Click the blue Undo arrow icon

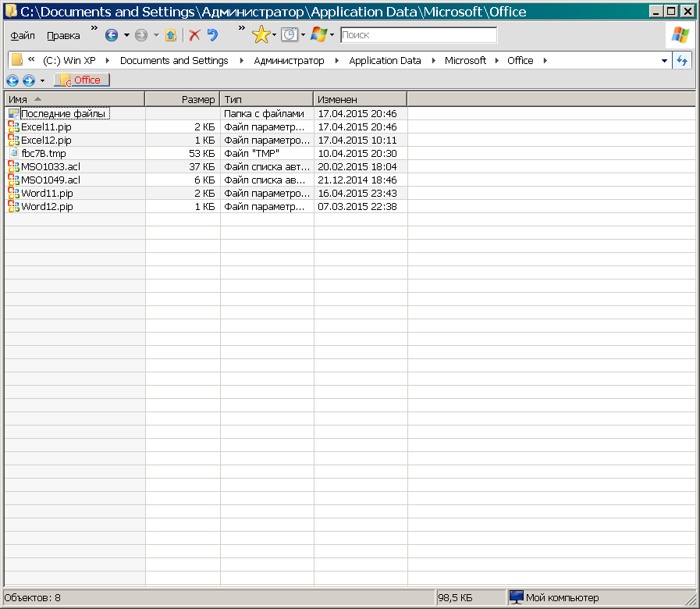click(212, 35)
